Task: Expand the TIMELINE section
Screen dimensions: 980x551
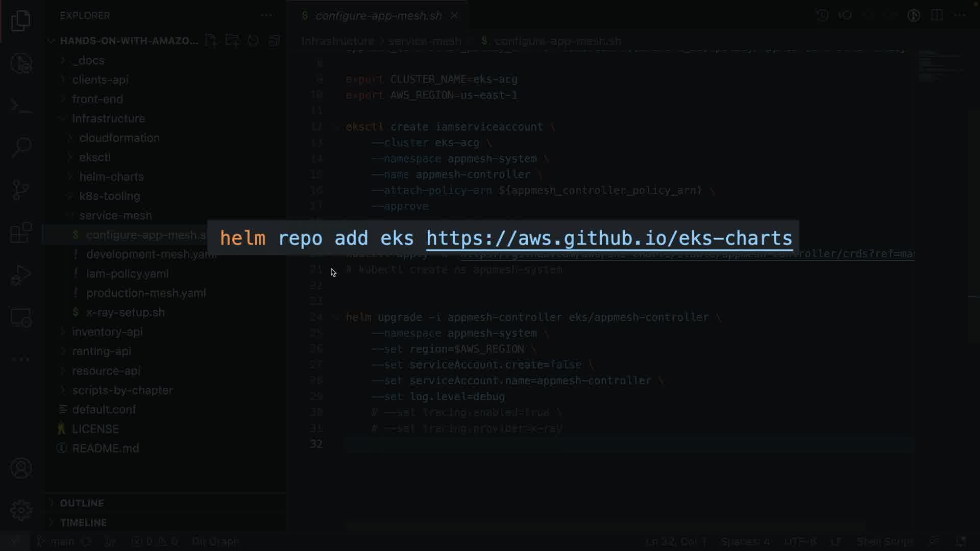Action: 83,522
